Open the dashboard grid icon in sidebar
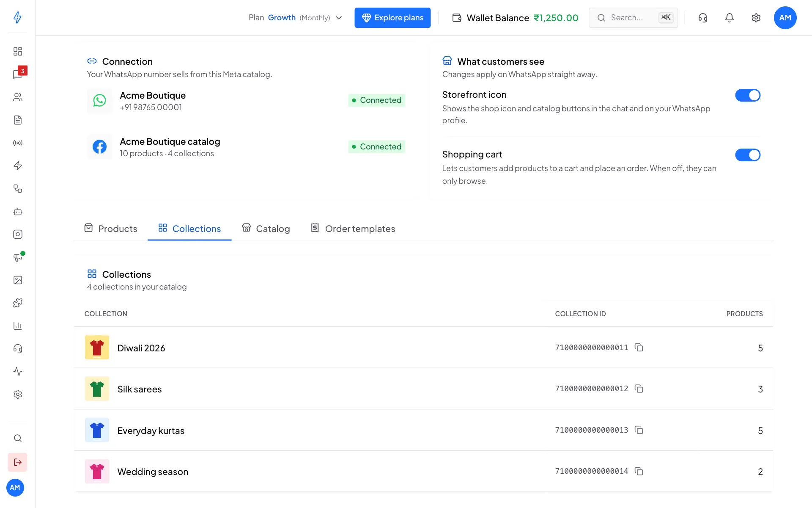This screenshot has width=812, height=508. point(17,51)
